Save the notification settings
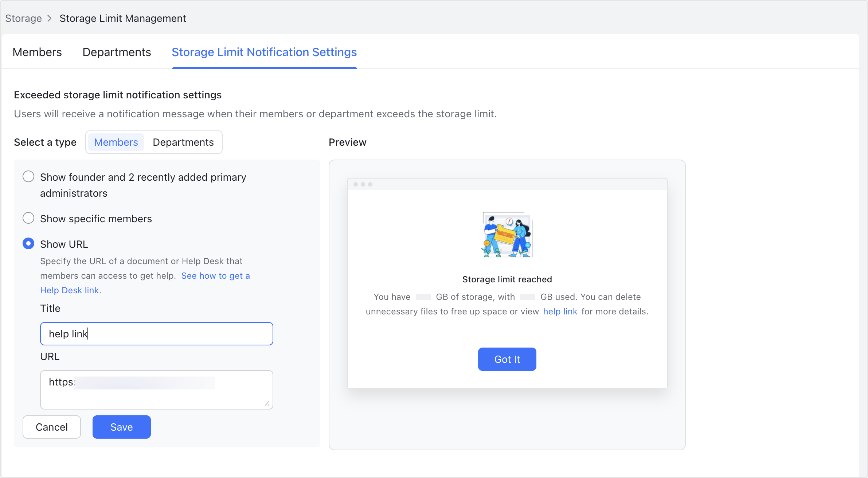This screenshot has width=868, height=478. coord(122,427)
